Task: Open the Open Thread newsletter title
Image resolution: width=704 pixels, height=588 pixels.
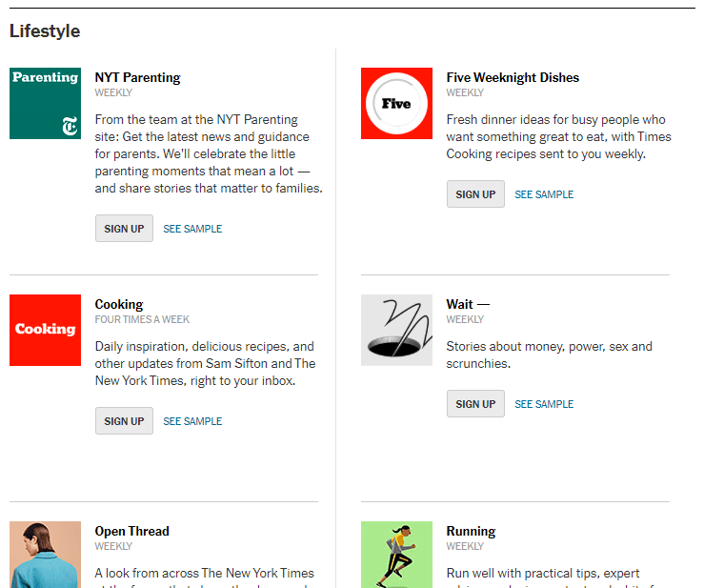Action: coord(131,532)
